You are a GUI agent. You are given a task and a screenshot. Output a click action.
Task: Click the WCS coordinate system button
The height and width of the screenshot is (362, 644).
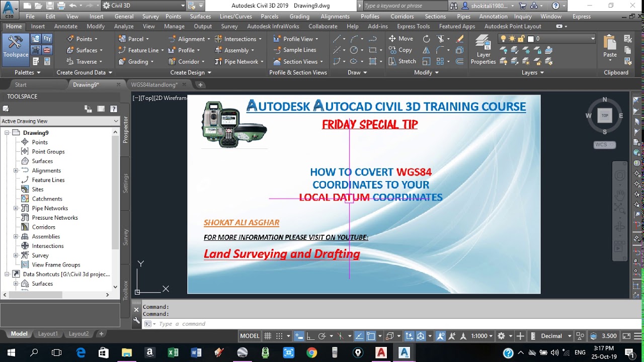(604, 145)
